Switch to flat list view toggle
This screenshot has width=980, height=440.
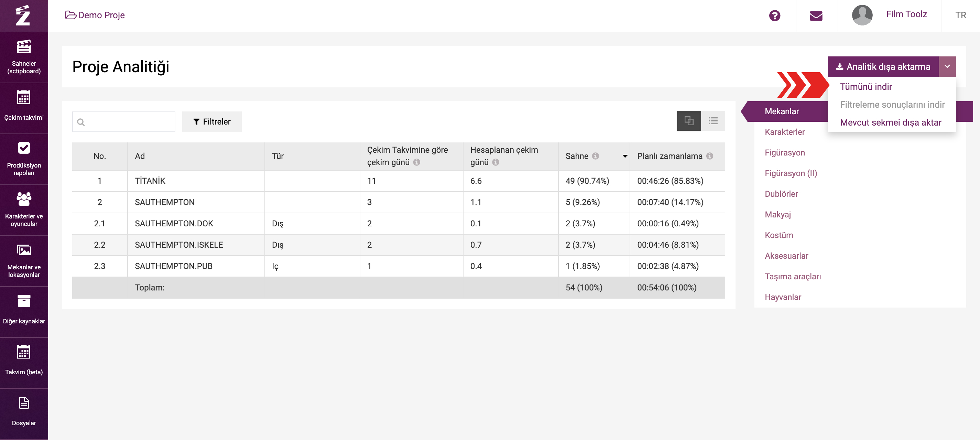click(x=713, y=121)
